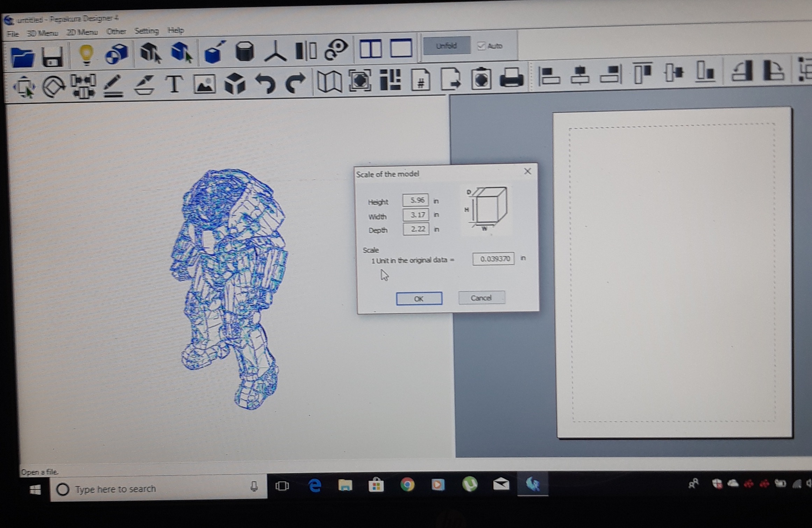The height and width of the screenshot is (528, 812).
Task: Open File Explorer from the taskbar
Action: pos(345,485)
